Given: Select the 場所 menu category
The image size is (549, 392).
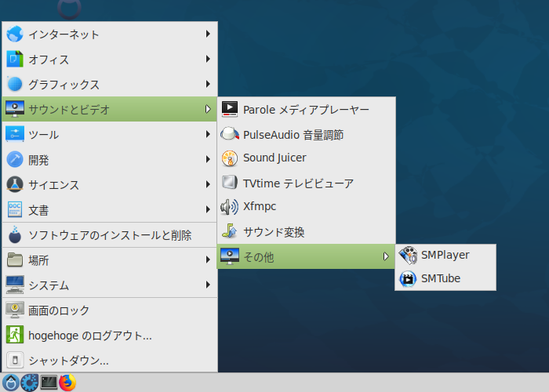Looking at the screenshot, I should point(110,260).
